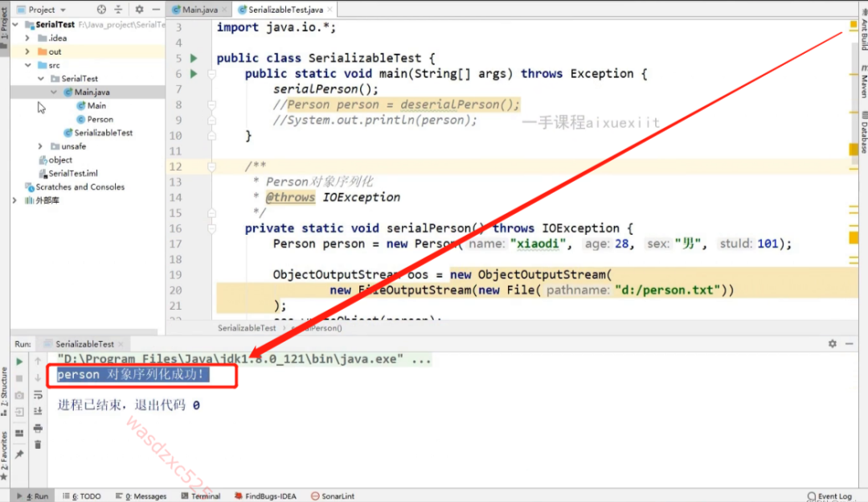
Task: Open the 0: Messages tool window
Action: [141, 496]
